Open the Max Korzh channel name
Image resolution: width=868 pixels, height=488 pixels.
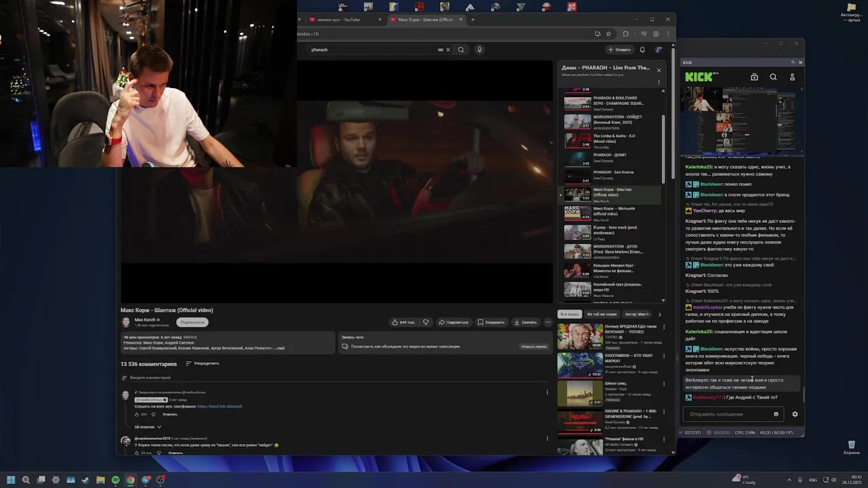146,319
